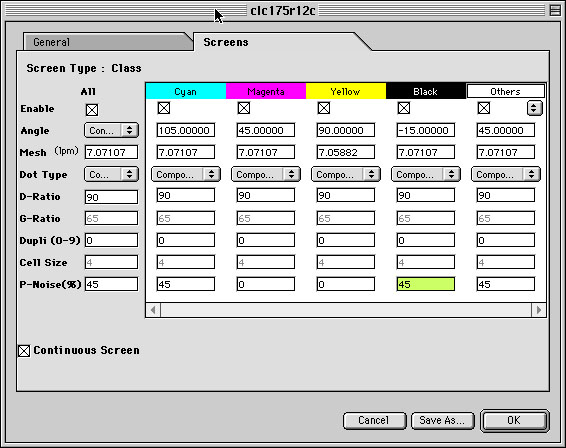Toggle the All Enable checkbox

(x=92, y=110)
